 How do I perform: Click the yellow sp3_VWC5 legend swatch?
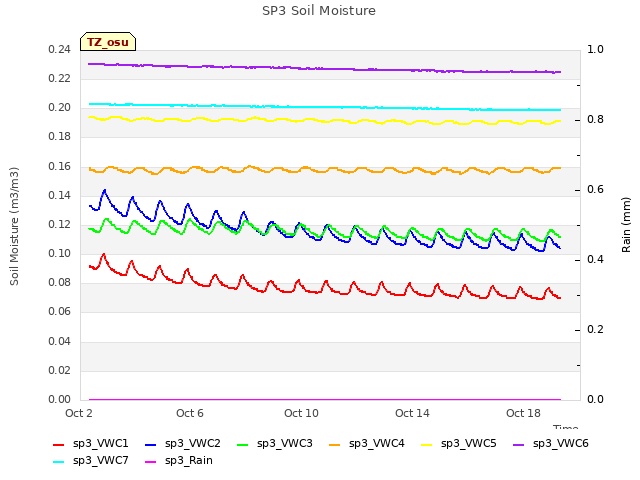[x=427, y=445]
